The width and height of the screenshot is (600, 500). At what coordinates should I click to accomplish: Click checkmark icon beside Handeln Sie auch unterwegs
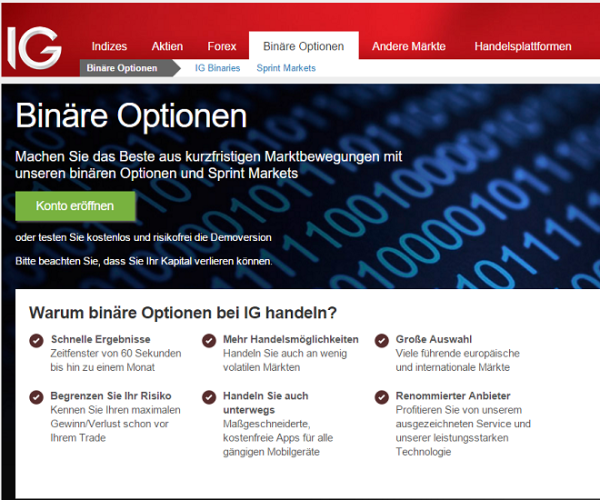209,397
